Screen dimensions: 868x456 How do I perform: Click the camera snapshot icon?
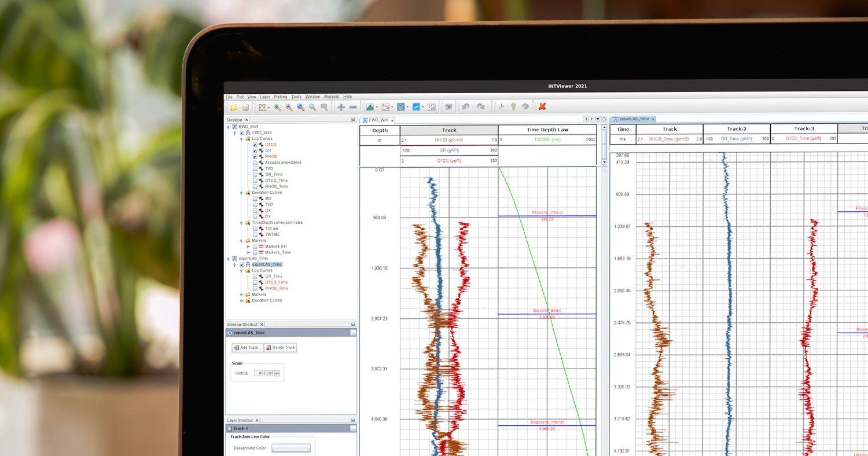coord(448,107)
